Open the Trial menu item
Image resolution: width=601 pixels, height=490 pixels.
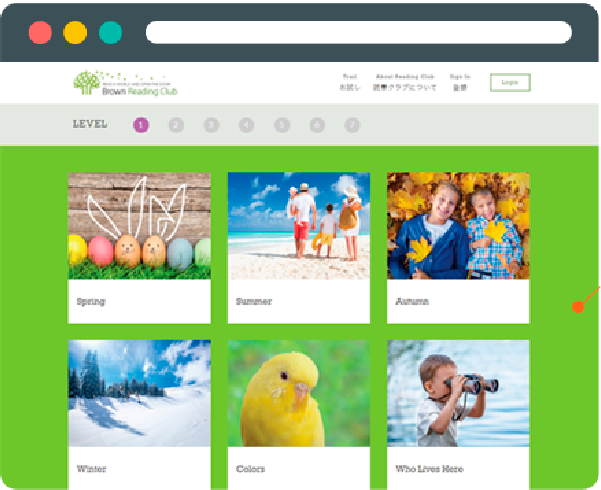(x=349, y=82)
